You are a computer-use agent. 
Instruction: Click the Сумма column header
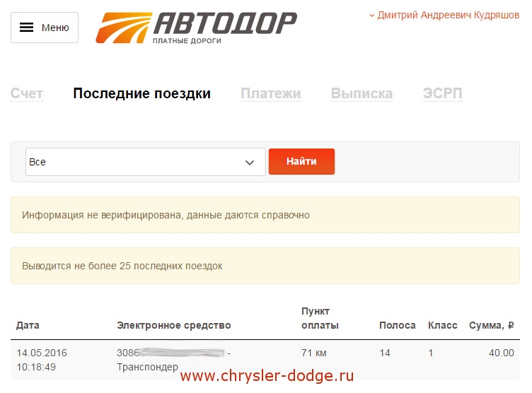pos(492,325)
